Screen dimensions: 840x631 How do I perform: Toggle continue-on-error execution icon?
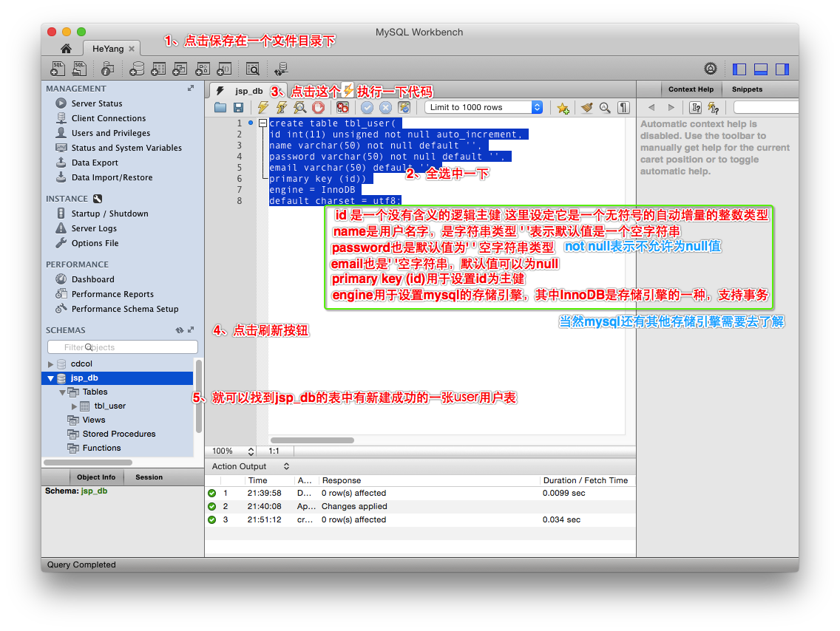click(343, 108)
